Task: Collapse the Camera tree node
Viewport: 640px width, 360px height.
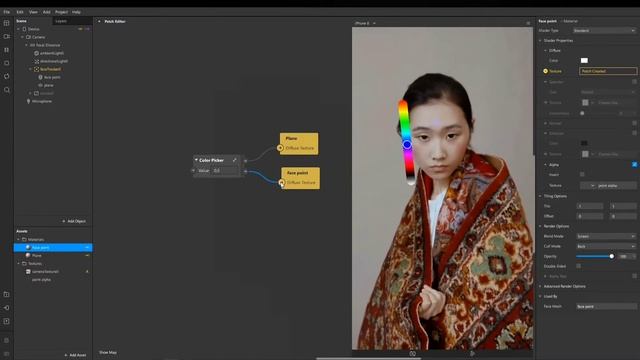Action: coord(22,37)
